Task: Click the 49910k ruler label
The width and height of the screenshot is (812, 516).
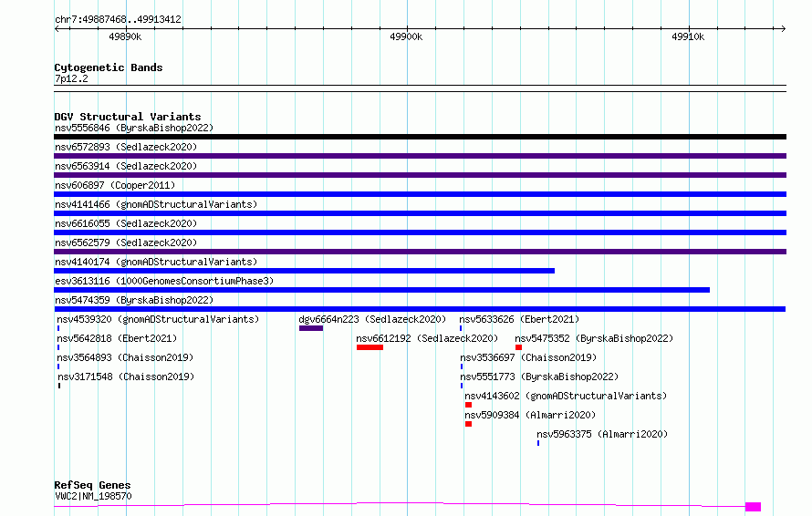Action: coord(688,36)
